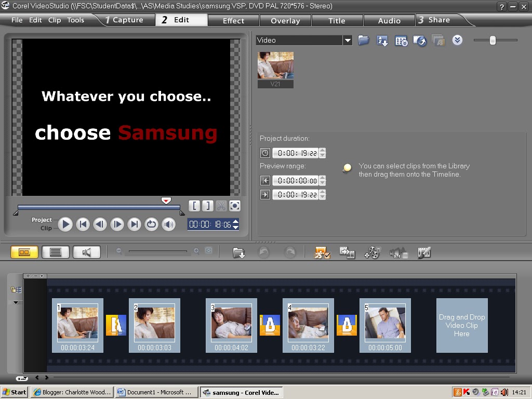Open the Batch Convert tool
The width and height of the screenshot is (532, 399).
pos(347,252)
